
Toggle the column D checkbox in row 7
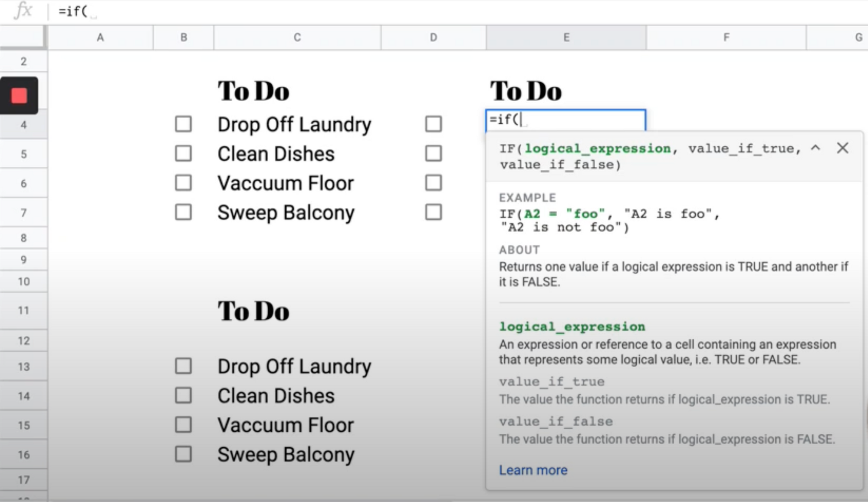click(x=433, y=212)
